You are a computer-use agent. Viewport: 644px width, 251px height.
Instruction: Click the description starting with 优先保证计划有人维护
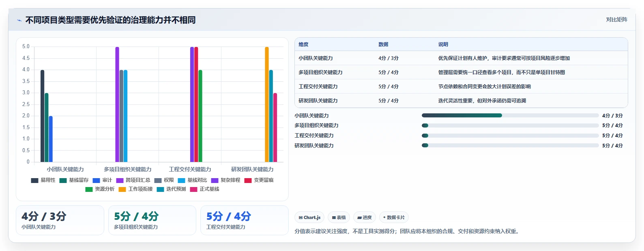[x=504, y=58]
